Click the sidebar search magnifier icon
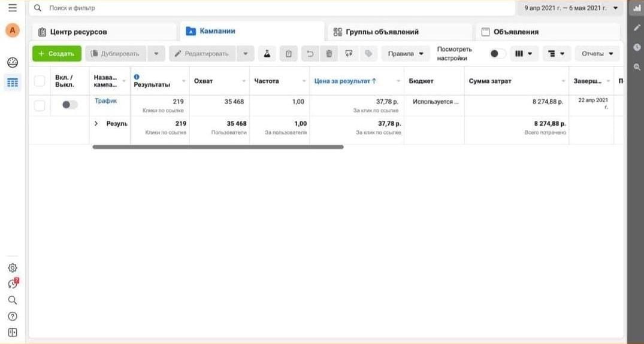Viewport: 644px width, 344px height. pos(13,300)
